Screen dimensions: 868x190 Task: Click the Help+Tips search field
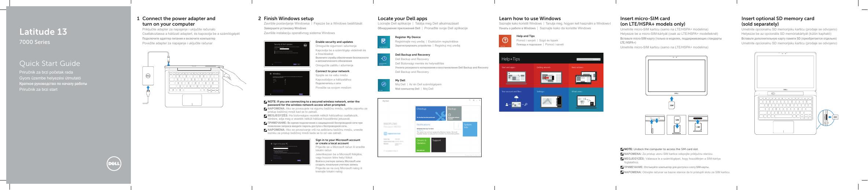pyautogui.click(x=589, y=59)
